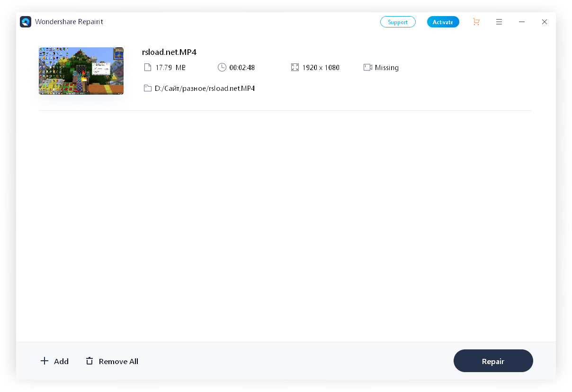Screen dimensions: 572x392
Task: Click the trash icon beside Remove All
Action: tap(89, 361)
